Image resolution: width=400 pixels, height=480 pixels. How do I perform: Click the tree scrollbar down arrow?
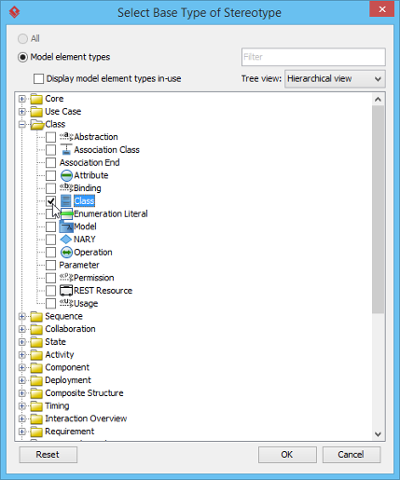pyautogui.click(x=378, y=434)
